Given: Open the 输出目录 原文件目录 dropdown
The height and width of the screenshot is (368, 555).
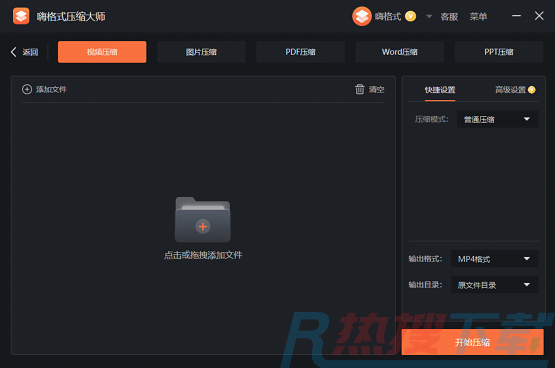Looking at the screenshot, I should click(495, 285).
